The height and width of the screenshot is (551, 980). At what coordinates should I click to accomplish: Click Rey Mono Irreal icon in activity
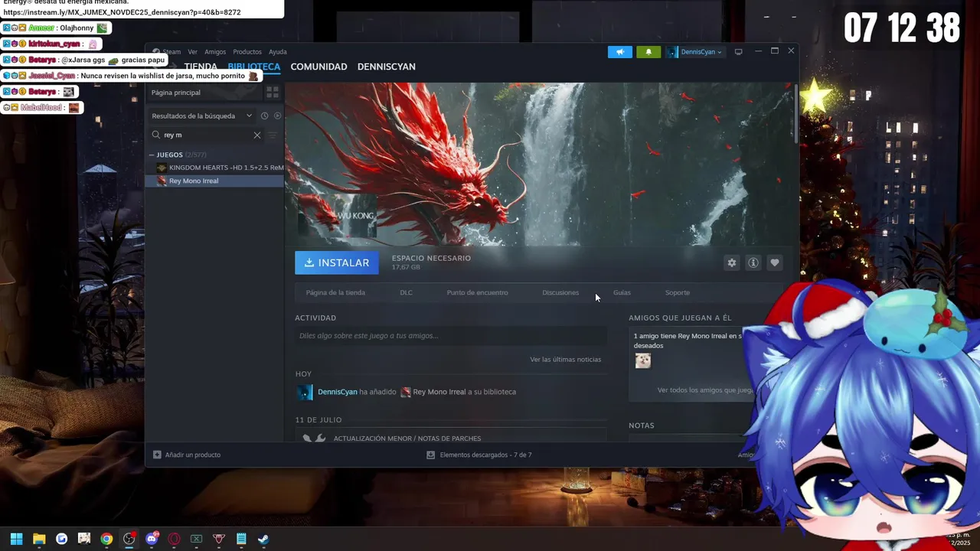pyautogui.click(x=406, y=392)
